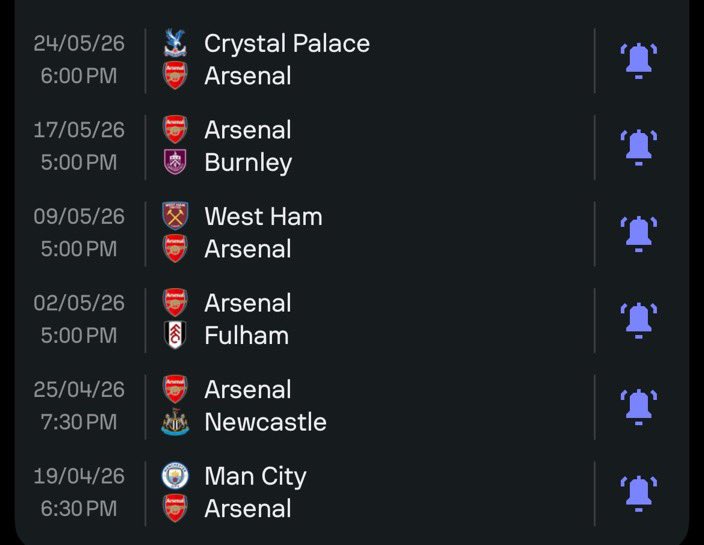Image resolution: width=704 pixels, height=545 pixels.
Task: Tap the bell icon for Newcastle match
Action: 638,406
